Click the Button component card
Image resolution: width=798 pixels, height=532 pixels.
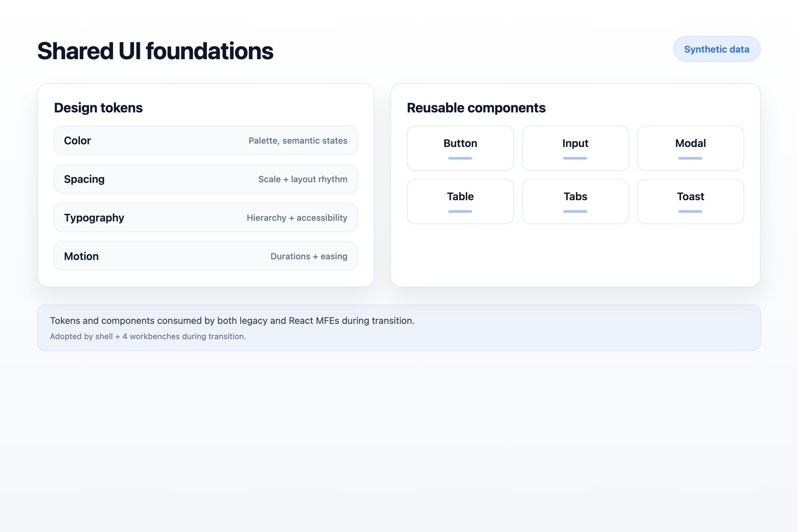(460, 148)
